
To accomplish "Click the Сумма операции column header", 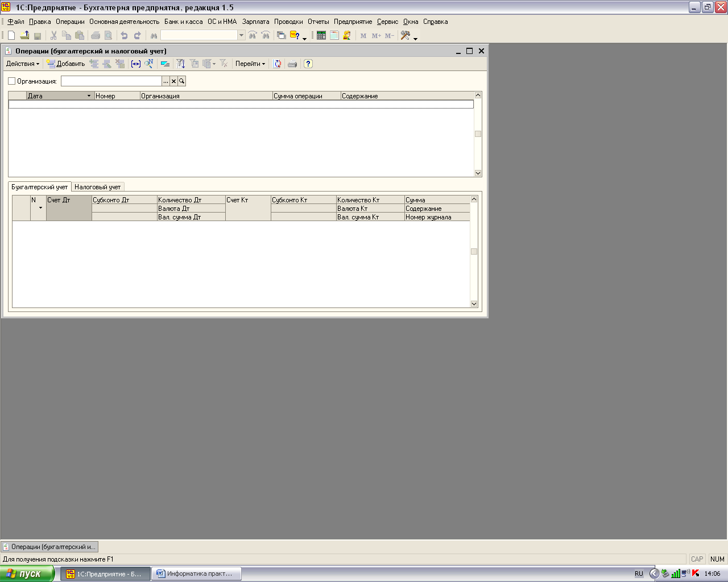I will click(307, 96).
